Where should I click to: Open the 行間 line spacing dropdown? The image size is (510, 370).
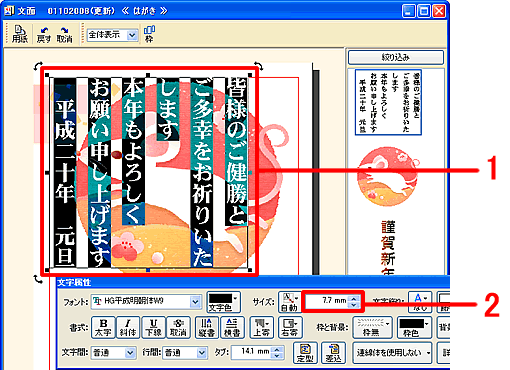coord(202,353)
